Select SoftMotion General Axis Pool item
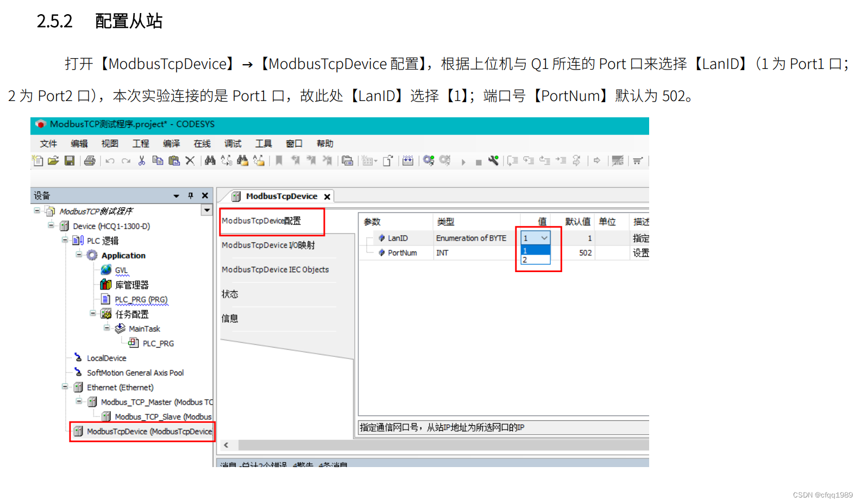Image resolution: width=861 pixels, height=504 pixels. [x=135, y=373]
